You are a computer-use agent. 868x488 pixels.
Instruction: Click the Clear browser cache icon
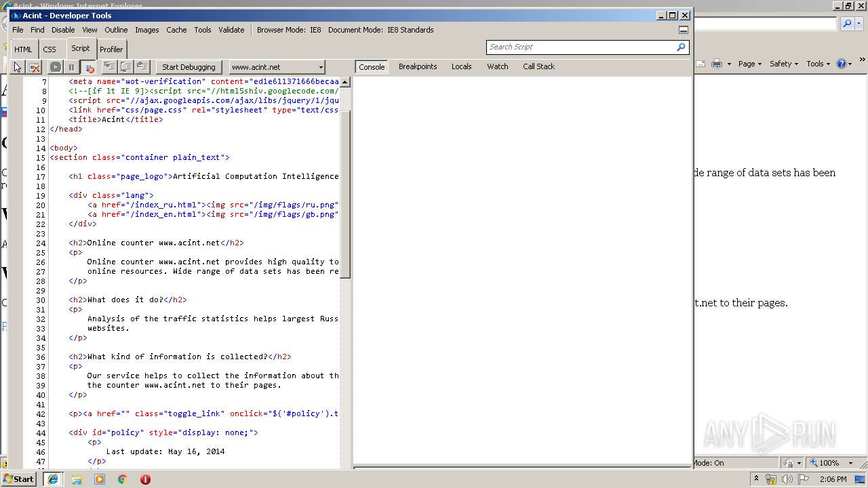(x=35, y=67)
